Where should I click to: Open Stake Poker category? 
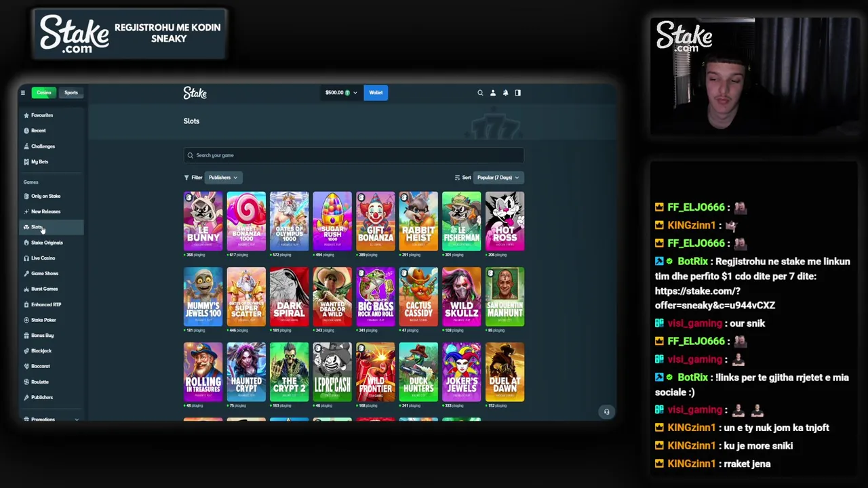pyautogui.click(x=52, y=320)
